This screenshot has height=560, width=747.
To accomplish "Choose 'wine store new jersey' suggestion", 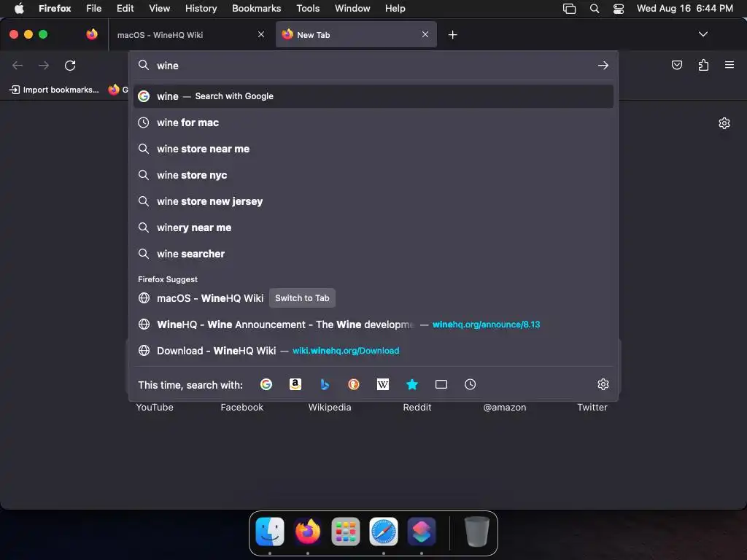I will (373, 201).
